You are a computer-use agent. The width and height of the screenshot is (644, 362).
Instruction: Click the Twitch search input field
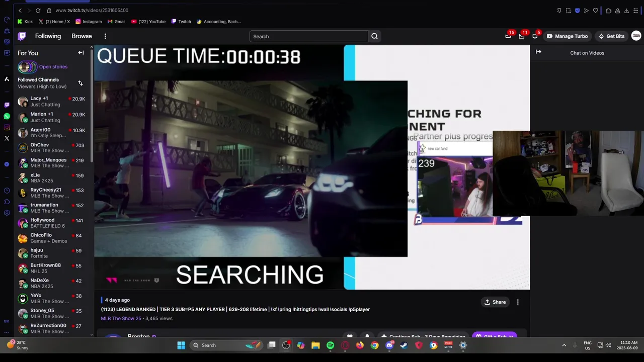tap(308, 36)
